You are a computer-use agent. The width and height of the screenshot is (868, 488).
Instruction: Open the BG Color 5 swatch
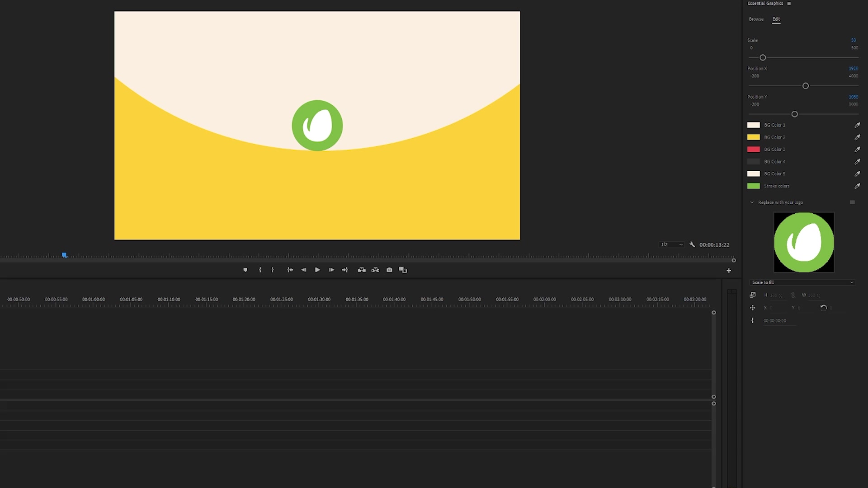pyautogui.click(x=754, y=174)
